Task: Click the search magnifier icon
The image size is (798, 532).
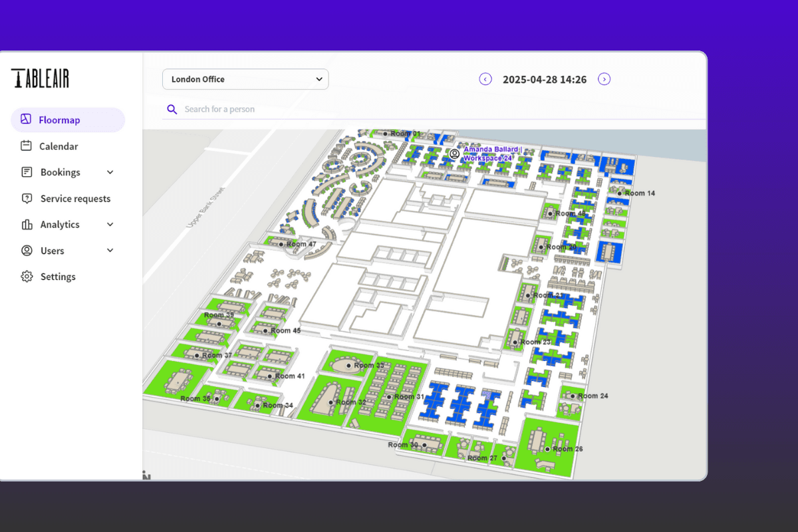Action: point(172,108)
